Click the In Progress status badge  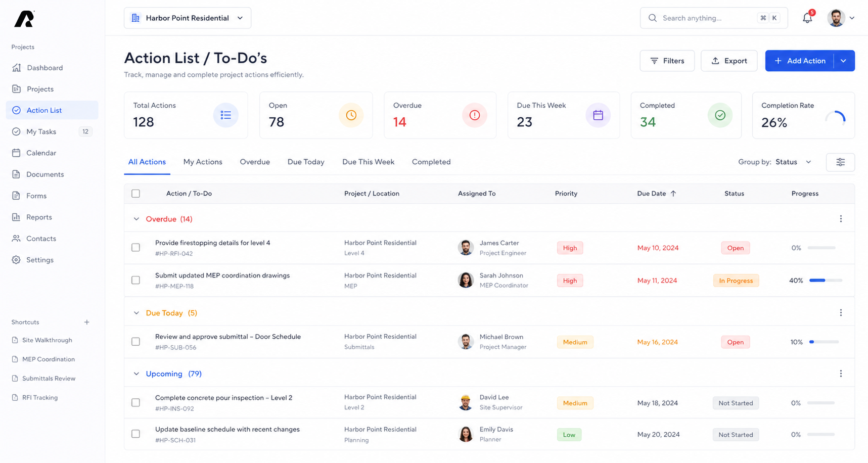tap(736, 281)
